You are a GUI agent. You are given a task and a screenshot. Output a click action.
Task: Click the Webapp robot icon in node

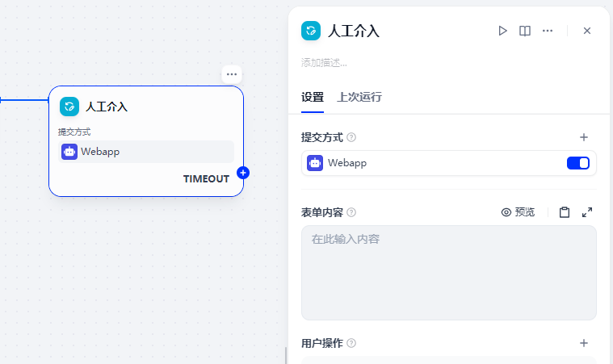click(x=69, y=152)
